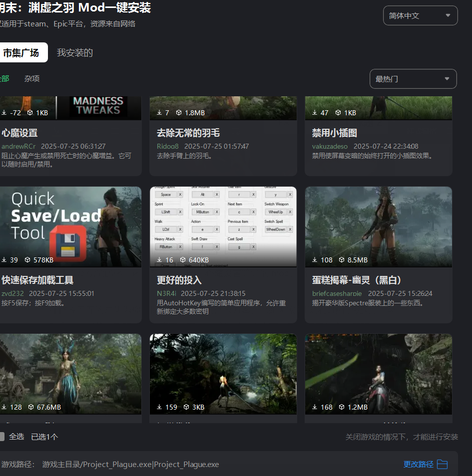The width and height of the screenshot is (472, 476).
Task: Open the 更好的投入 mod title
Action: 179,280
